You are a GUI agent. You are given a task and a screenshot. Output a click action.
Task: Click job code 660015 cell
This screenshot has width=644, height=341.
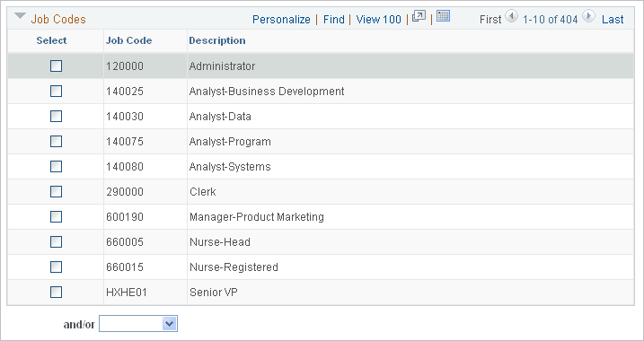125,267
